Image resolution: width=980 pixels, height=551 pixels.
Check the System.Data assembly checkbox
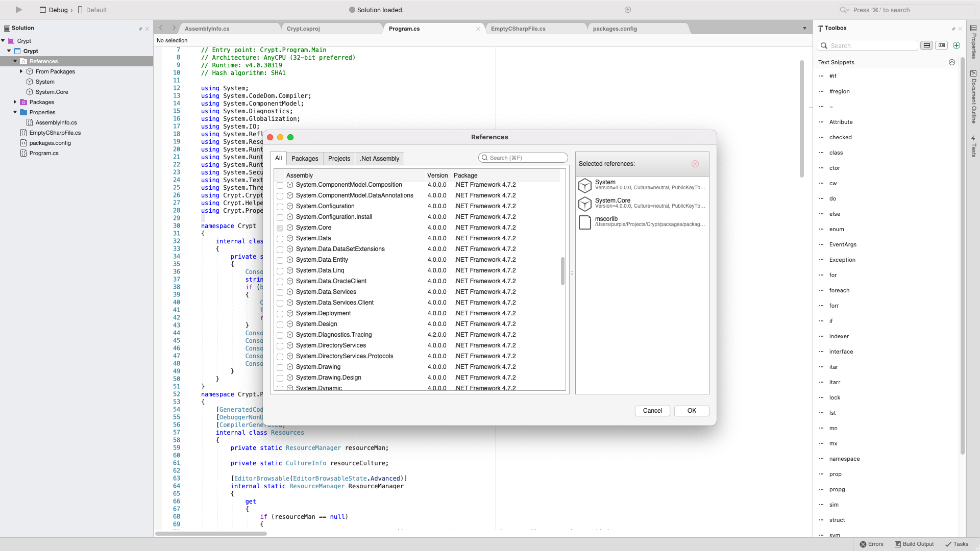point(280,239)
